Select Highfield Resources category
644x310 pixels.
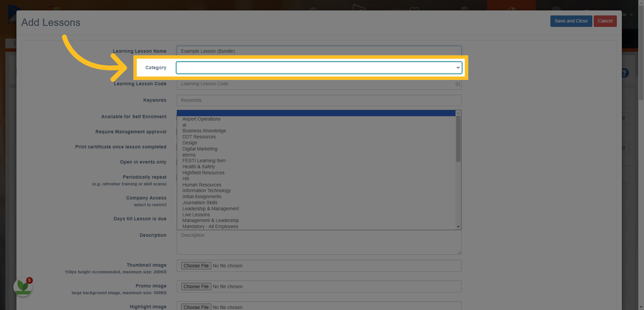click(316, 173)
